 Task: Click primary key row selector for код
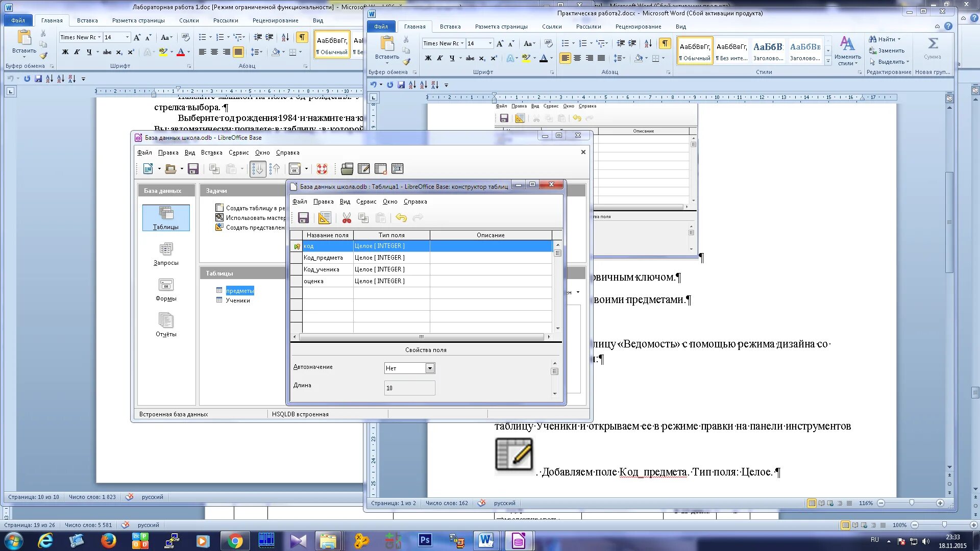[296, 246]
